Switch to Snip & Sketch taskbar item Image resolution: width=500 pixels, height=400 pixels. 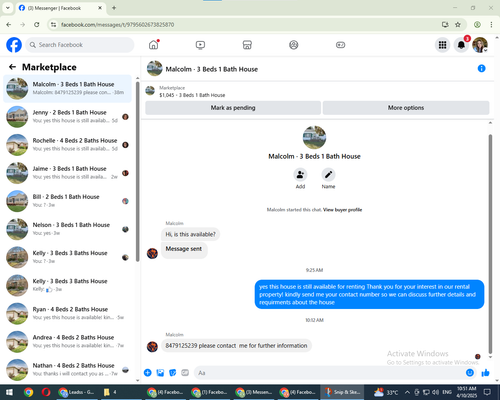[342, 392]
